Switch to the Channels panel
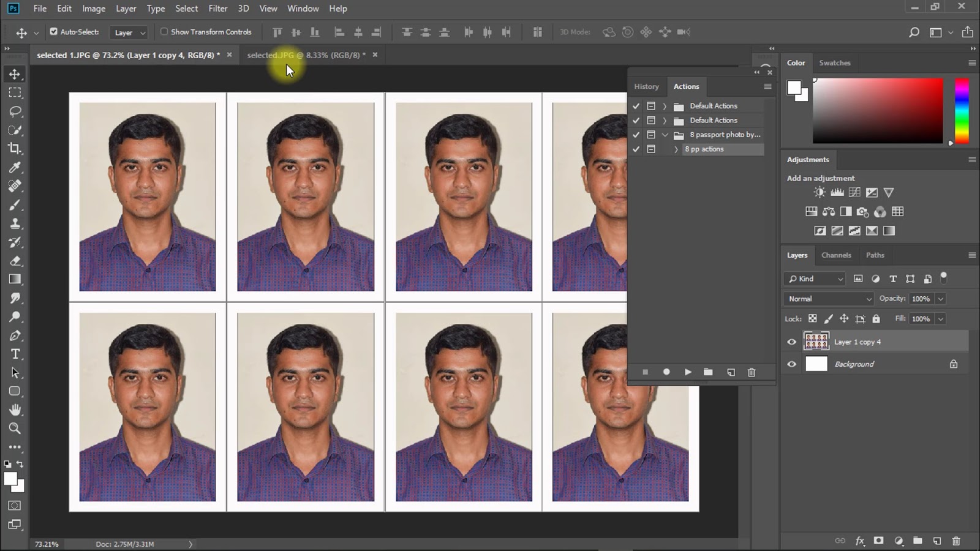The height and width of the screenshot is (551, 980). click(x=837, y=255)
